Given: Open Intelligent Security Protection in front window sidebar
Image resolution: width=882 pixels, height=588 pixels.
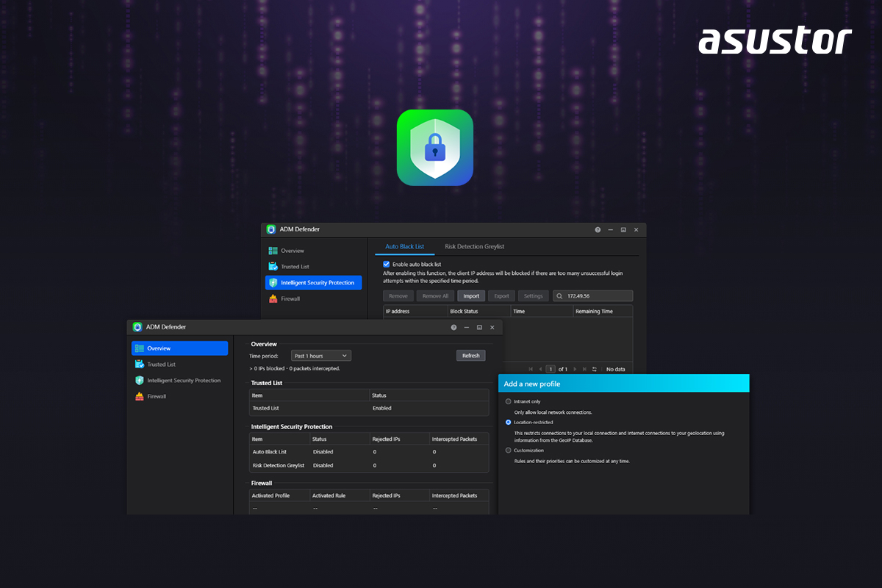Looking at the screenshot, I should click(183, 381).
